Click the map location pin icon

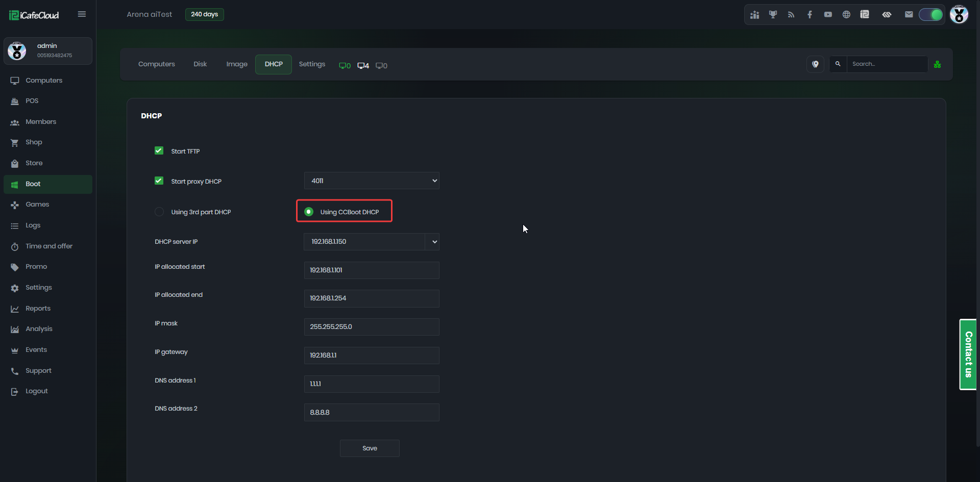click(x=815, y=64)
